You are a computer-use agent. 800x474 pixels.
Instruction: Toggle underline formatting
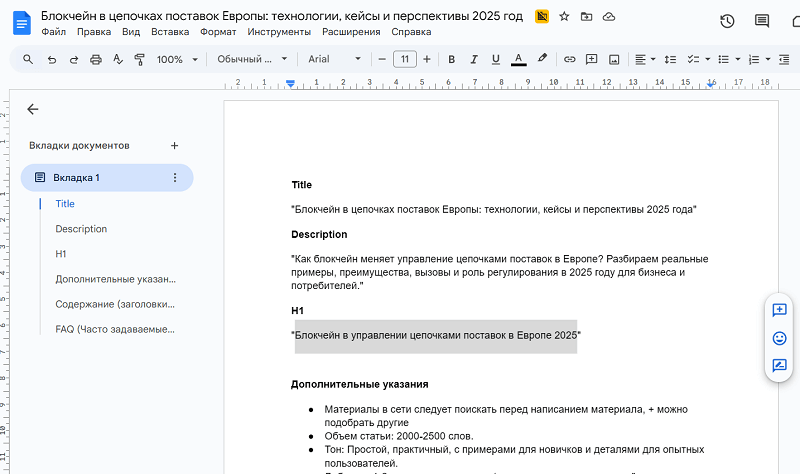click(x=495, y=59)
